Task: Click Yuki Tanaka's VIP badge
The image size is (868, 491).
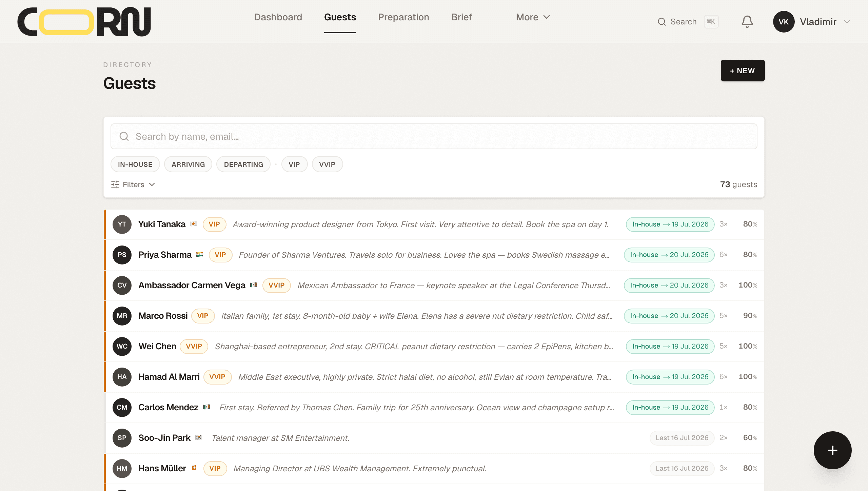Action: coord(214,224)
